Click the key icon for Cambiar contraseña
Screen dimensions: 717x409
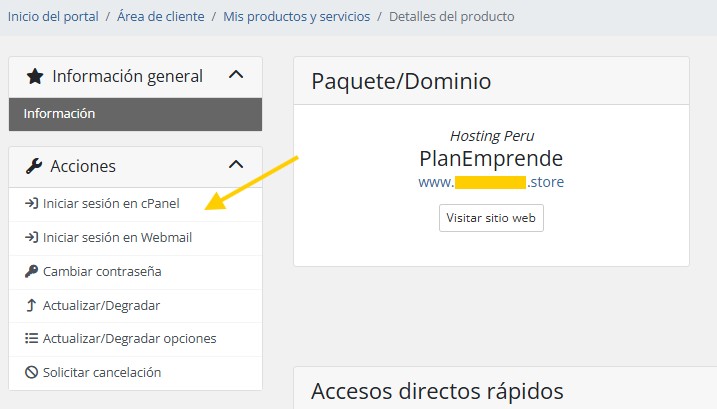click(x=31, y=271)
